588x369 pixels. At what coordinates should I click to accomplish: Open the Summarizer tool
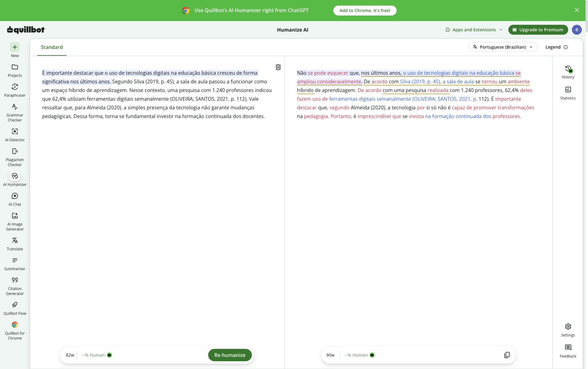[15, 264]
